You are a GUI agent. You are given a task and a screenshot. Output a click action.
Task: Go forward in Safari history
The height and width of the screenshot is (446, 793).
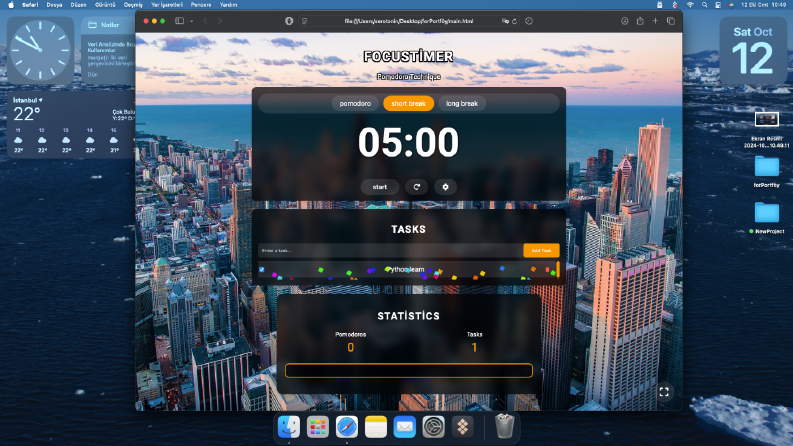pos(219,21)
